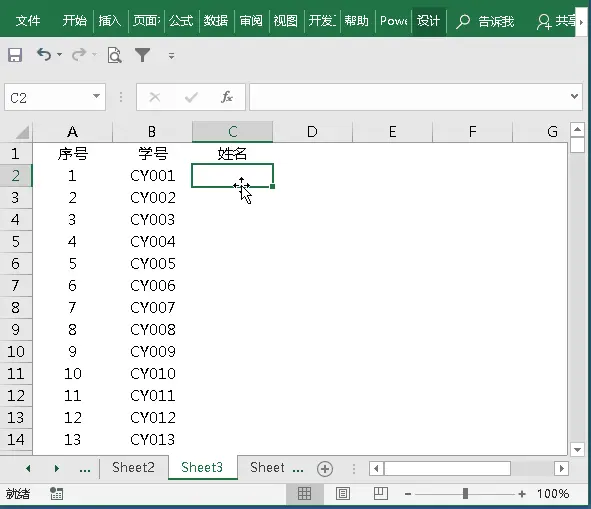Click the Insert Function fx icon
This screenshot has width=591, height=509.
click(x=227, y=97)
